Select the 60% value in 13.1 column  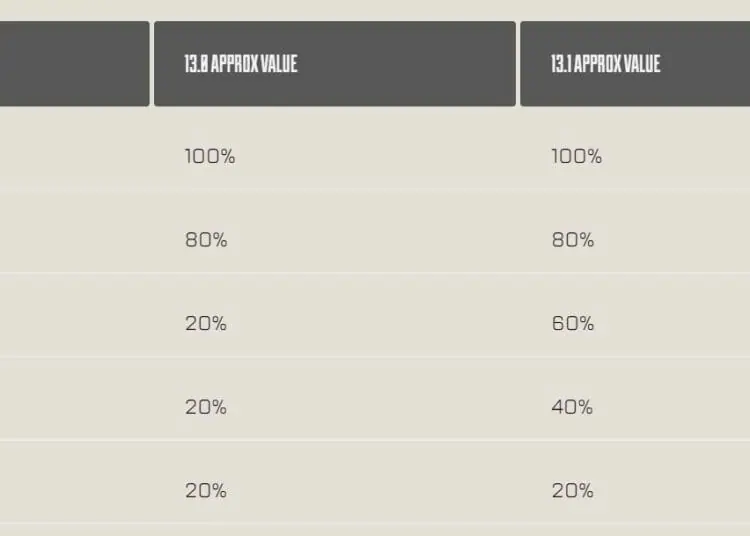pyautogui.click(x=573, y=324)
